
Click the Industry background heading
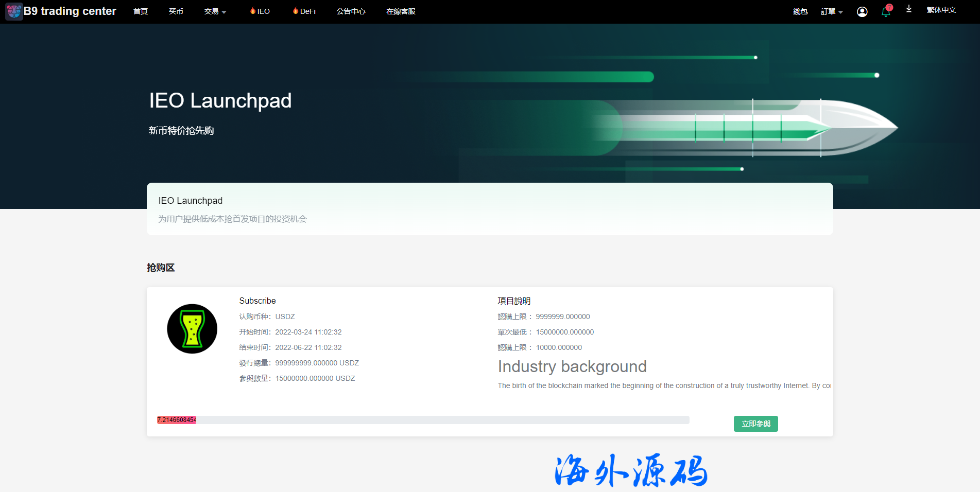[572, 366]
